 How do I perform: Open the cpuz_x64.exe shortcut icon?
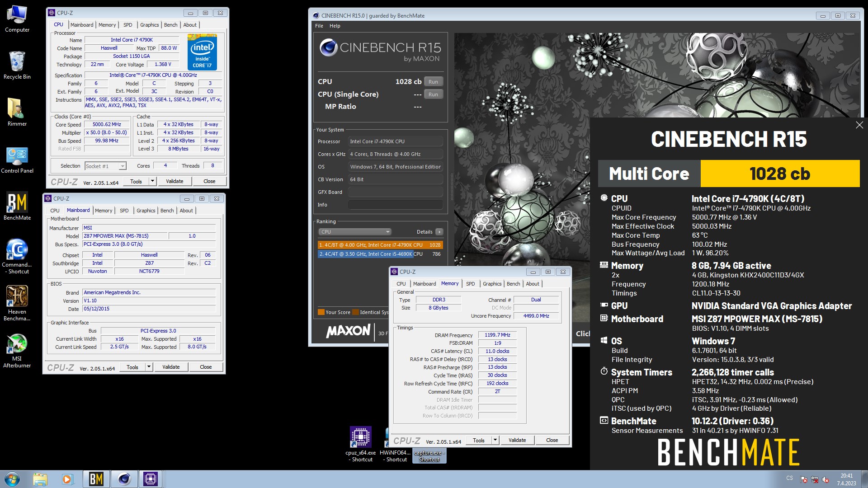(x=361, y=444)
